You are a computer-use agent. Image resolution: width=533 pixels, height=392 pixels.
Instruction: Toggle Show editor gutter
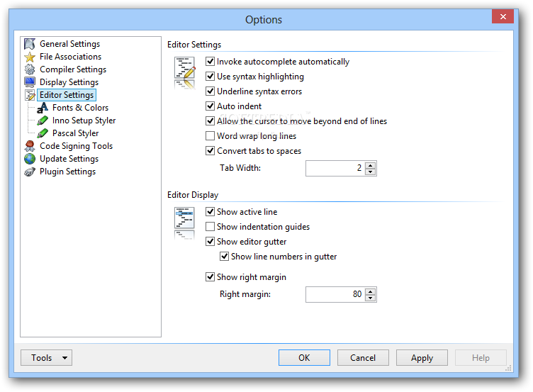point(210,242)
